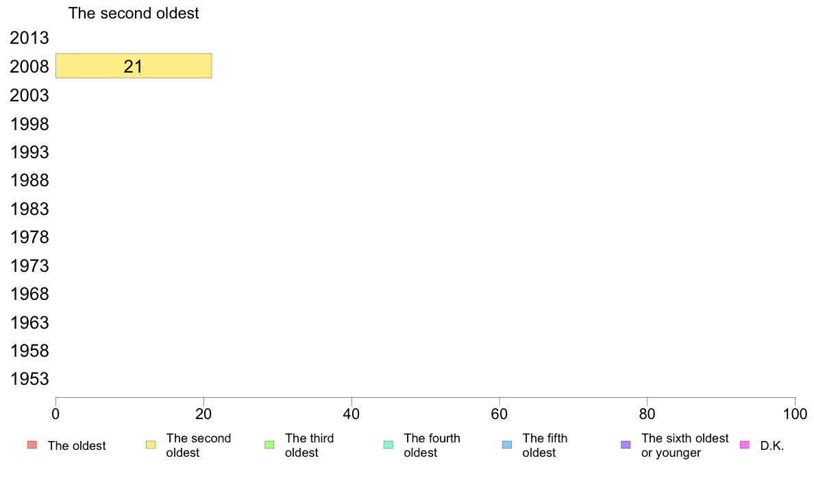
Task: Click the 1988 year label
Action: (29, 181)
